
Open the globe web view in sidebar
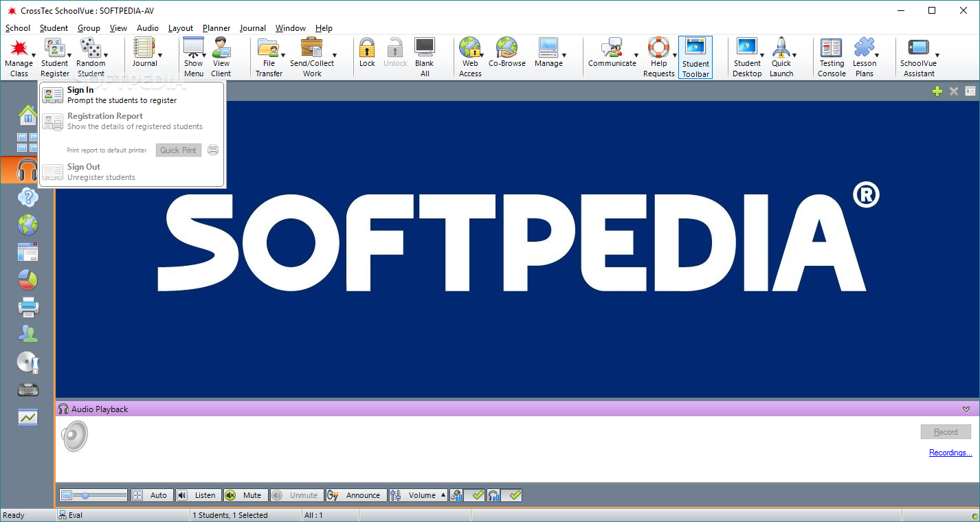(27, 225)
